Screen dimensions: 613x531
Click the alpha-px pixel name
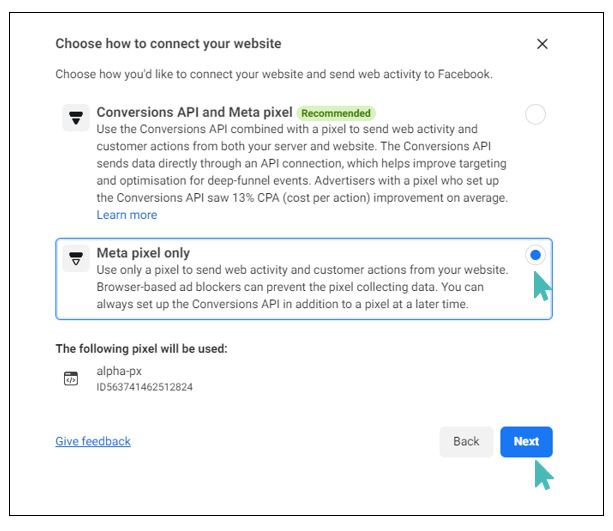tap(119, 371)
